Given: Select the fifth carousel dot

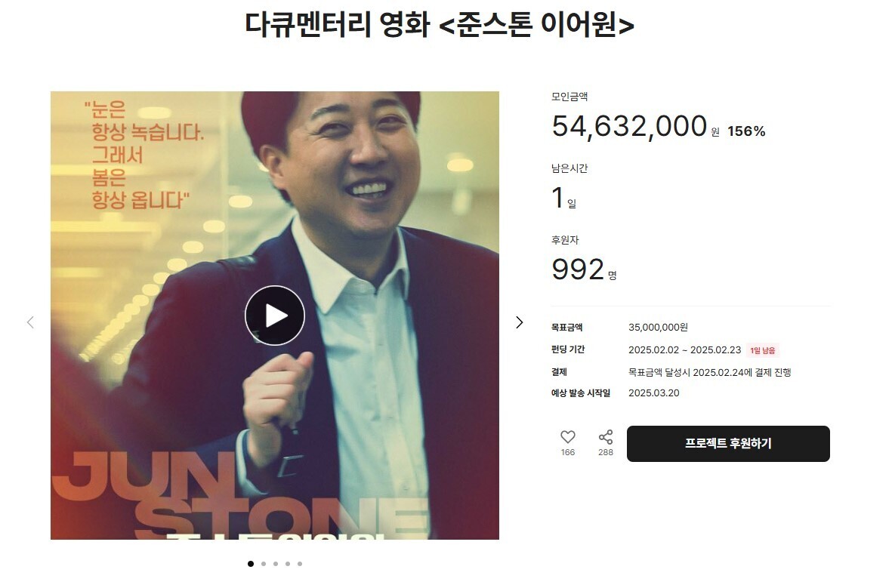Looking at the screenshot, I should (x=300, y=564).
